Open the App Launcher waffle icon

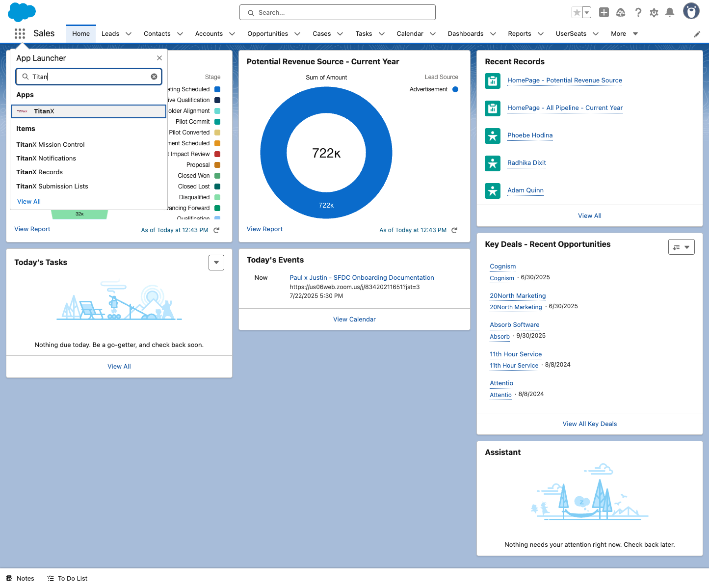pos(20,33)
